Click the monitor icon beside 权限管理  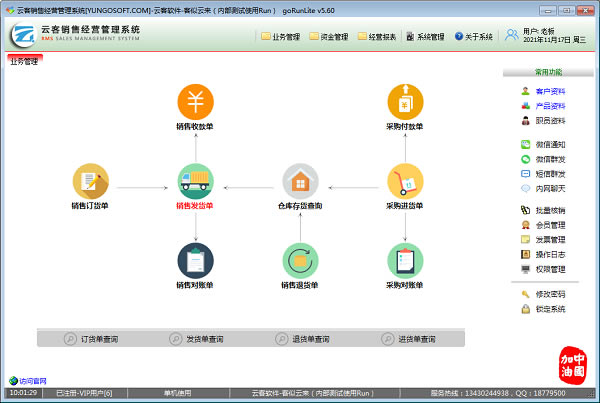tap(526, 269)
